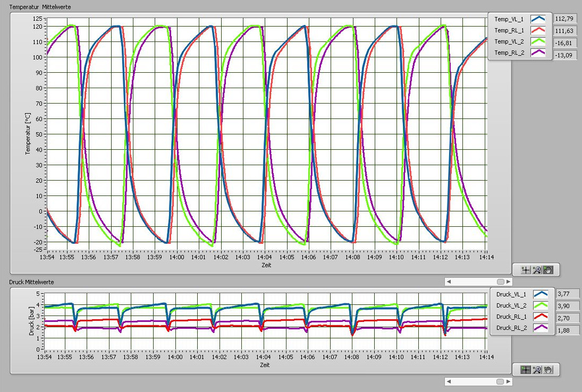This screenshot has height=392, width=582.
Task: Click the 'Temperatur Mittelwerte' graph title
Action: (40, 7)
